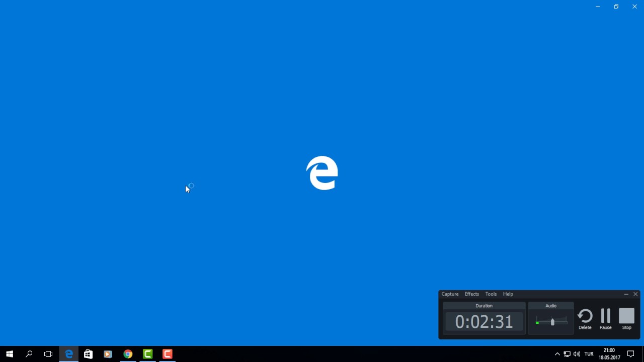Adjust the Audio level slider
644x362 pixels.
click(x=552, y=322)
